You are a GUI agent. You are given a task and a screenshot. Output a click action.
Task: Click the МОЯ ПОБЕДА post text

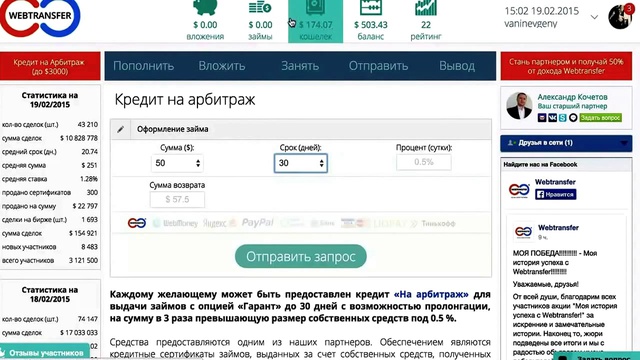point(555,262)
